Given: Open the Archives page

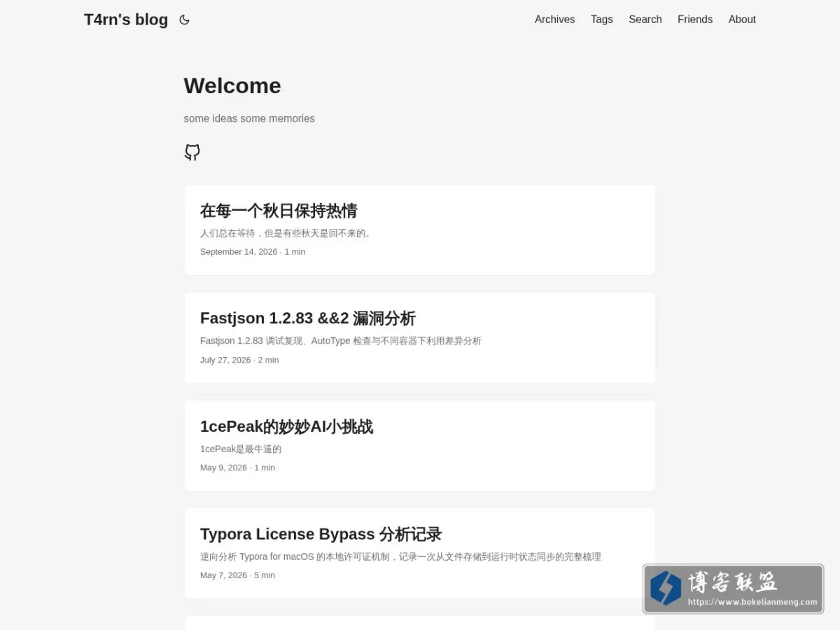Looking at the screenshot, I should coord(554,20).
